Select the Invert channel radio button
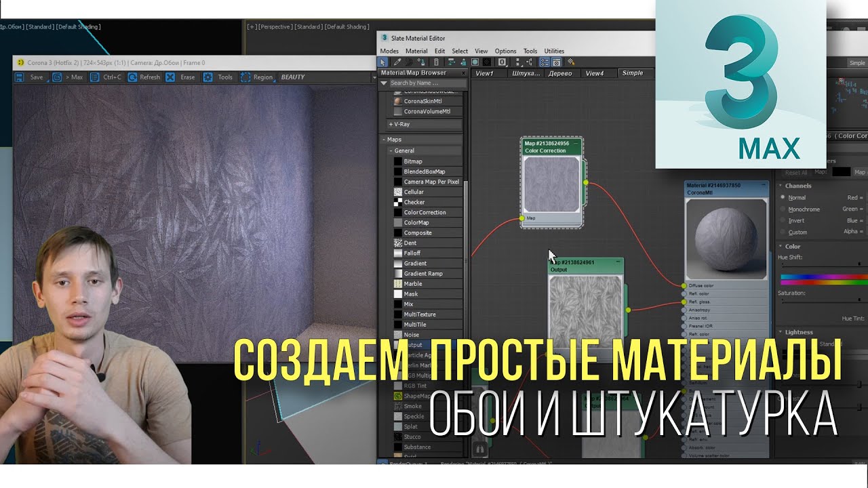868x488 pixels. click(x=783, y=220)
